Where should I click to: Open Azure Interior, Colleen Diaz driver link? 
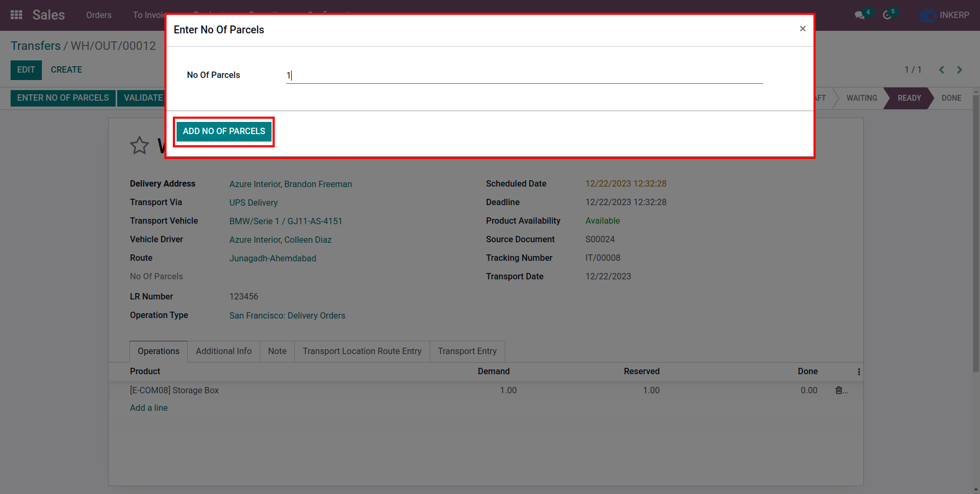[x=281, y=240]
